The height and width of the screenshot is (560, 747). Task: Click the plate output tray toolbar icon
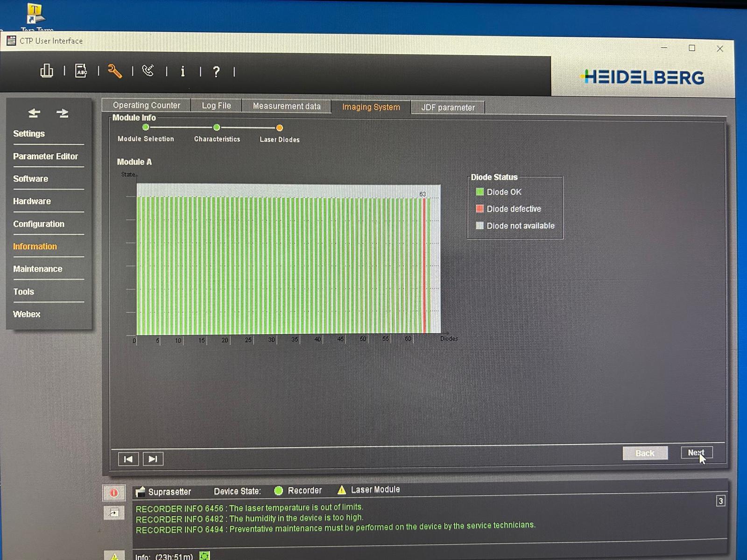pos(46,71)
